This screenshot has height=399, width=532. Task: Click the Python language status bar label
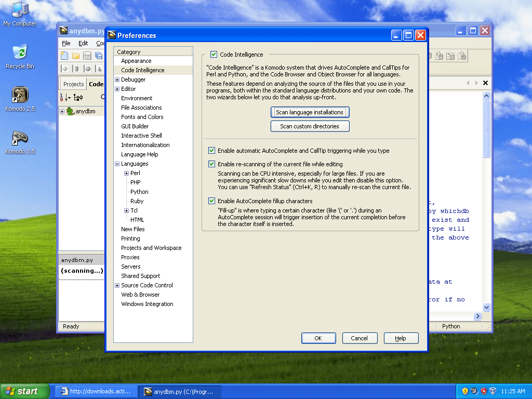pyautogui.click(x=451, y=326)
